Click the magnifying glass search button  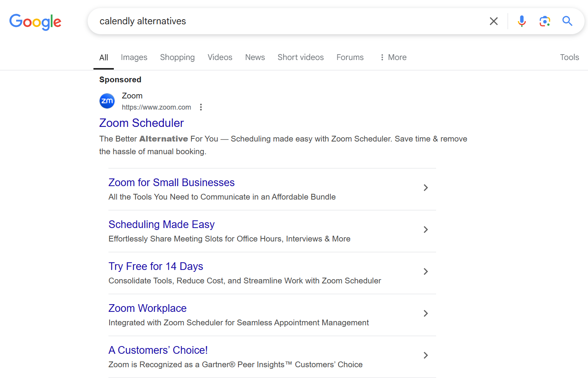[567, 21]
